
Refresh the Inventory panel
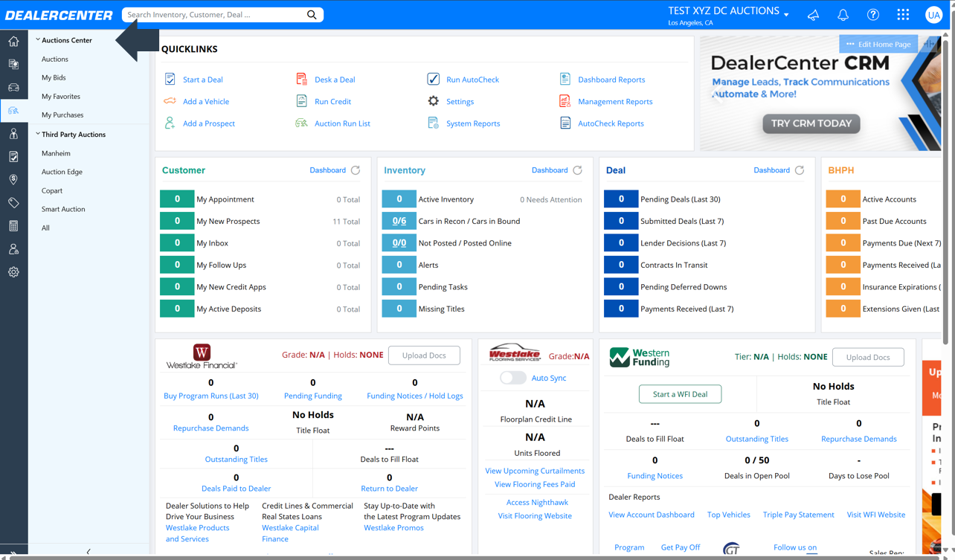click(577, 170)
